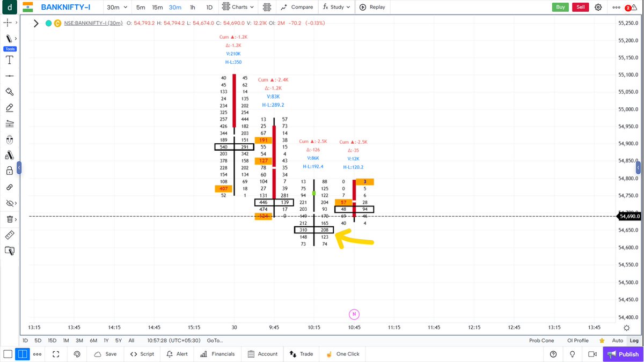Click the bottom-most left toolbar icon

(9, 250)
